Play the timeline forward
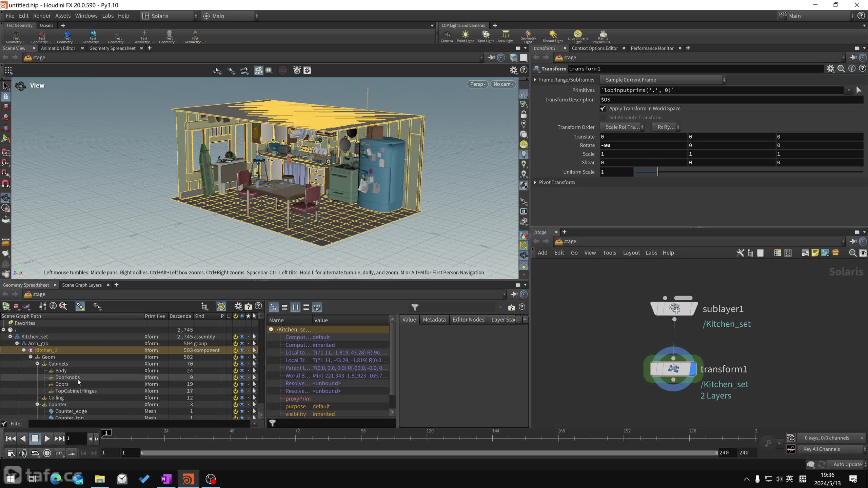 pyautogui.click(x=47, y=439)
